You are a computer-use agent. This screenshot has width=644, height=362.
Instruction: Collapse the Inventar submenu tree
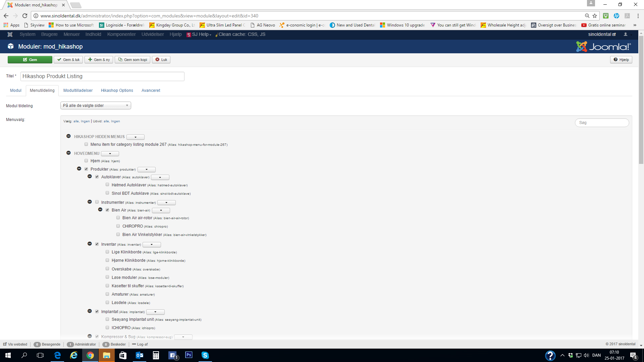tap(90, 244)
